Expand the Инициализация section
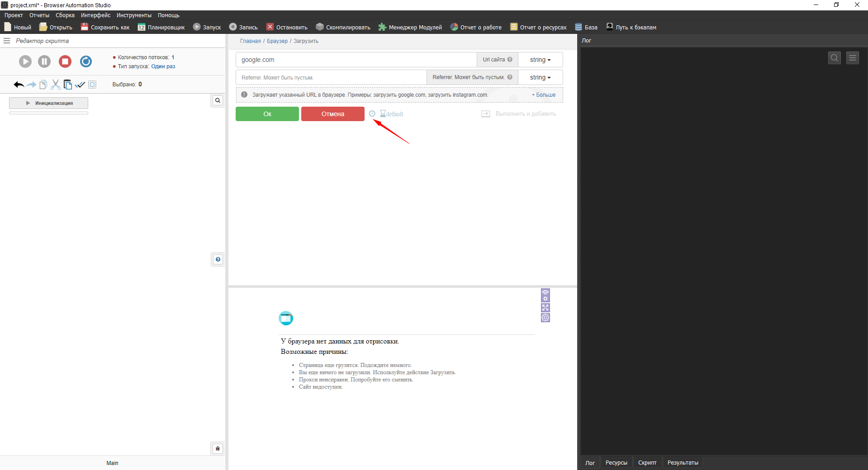 click(49, 103)
